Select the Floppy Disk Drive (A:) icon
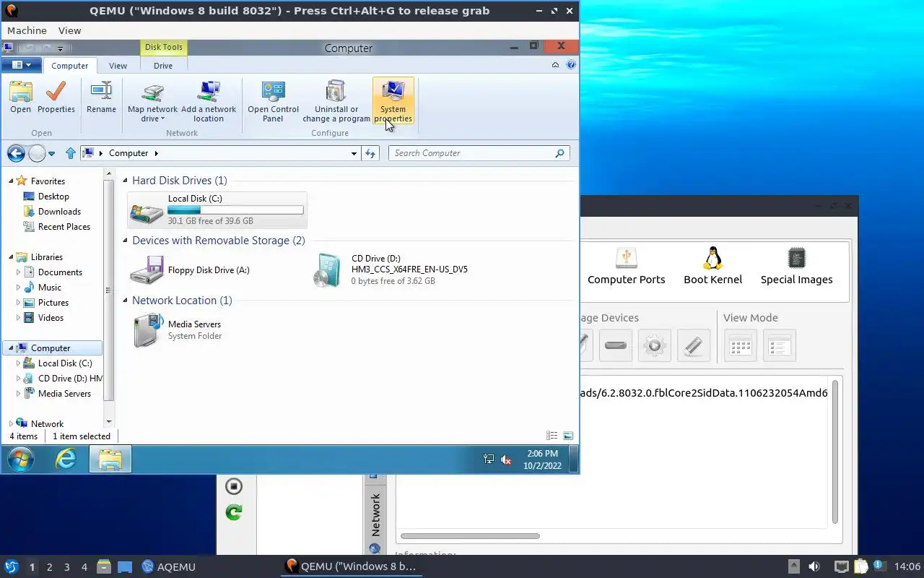The width and height of the screenshot is (924, 578). point(147,271)
